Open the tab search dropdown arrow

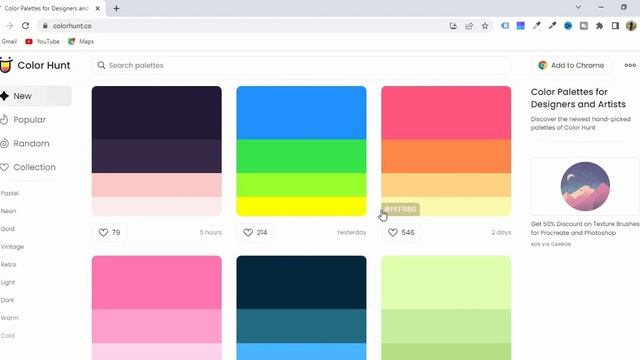tap(578, 7)
